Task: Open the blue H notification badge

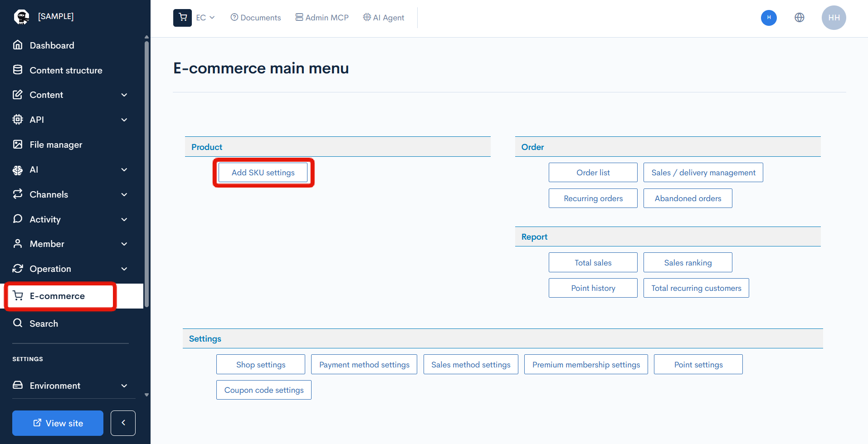Action: click(x=769, y=18)
